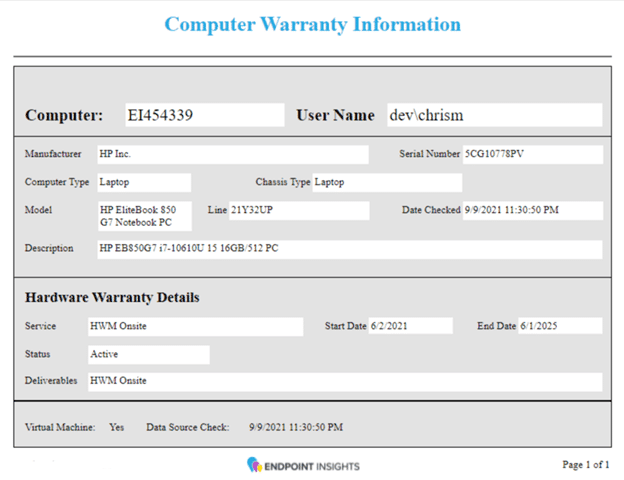Click the Virtual Machine value Yes
Screen dimensions: 624x480
point(117,427)
